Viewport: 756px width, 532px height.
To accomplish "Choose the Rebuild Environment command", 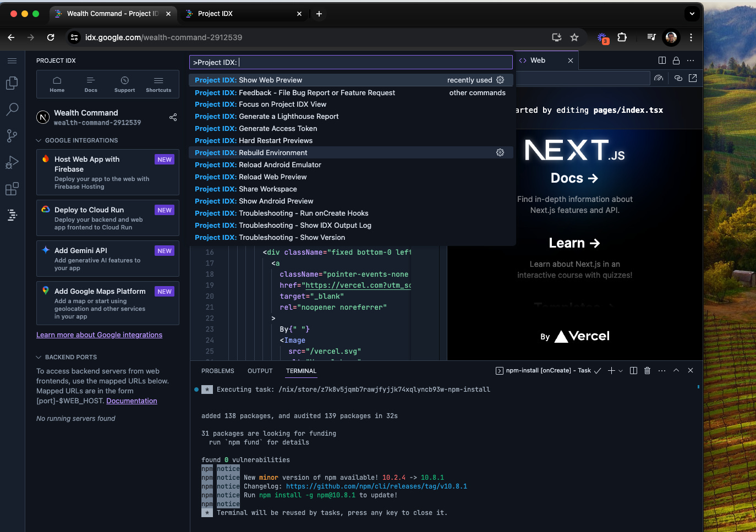I will point(351,152).
